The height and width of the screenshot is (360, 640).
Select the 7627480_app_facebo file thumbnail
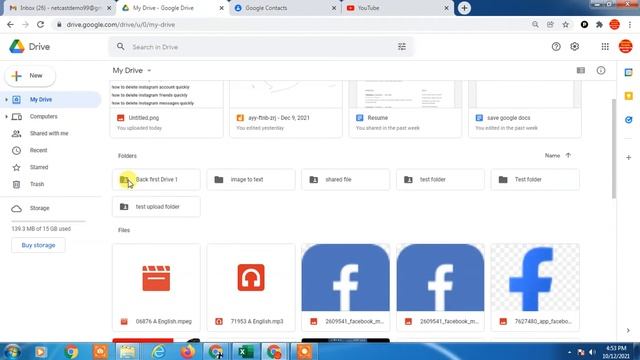(535, 278)
